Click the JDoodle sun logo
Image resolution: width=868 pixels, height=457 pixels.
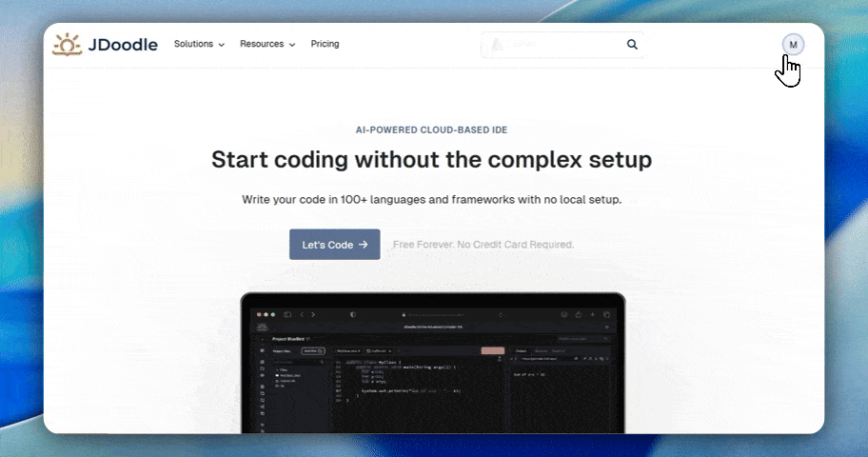(x=67, y=45)
